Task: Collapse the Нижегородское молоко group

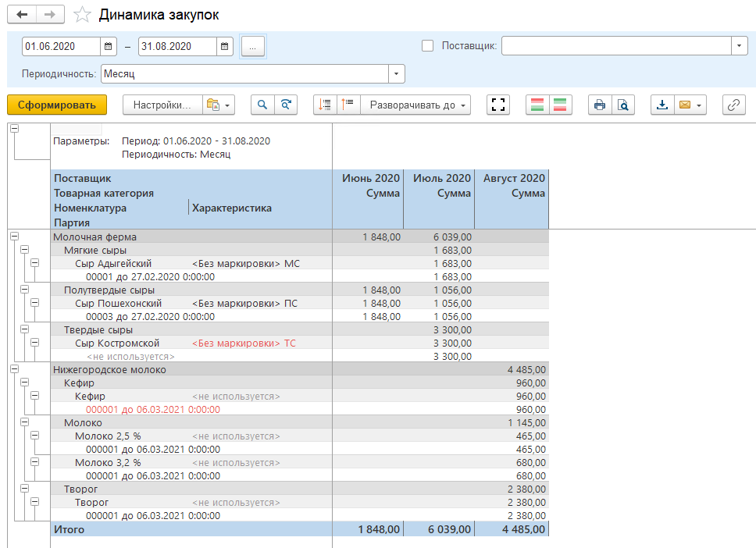Action: [x=15, y=368]
